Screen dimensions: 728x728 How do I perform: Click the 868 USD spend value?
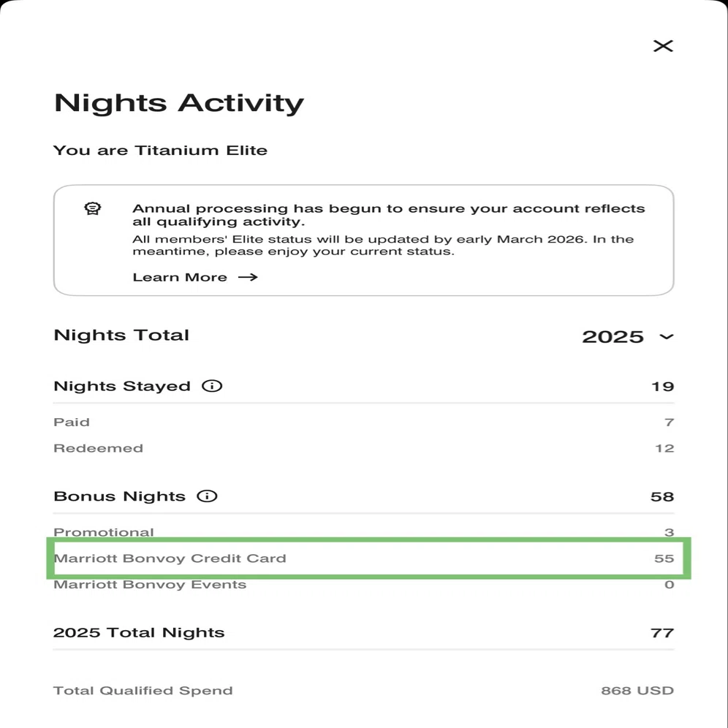pyautogui.click(x=637, y=691)
